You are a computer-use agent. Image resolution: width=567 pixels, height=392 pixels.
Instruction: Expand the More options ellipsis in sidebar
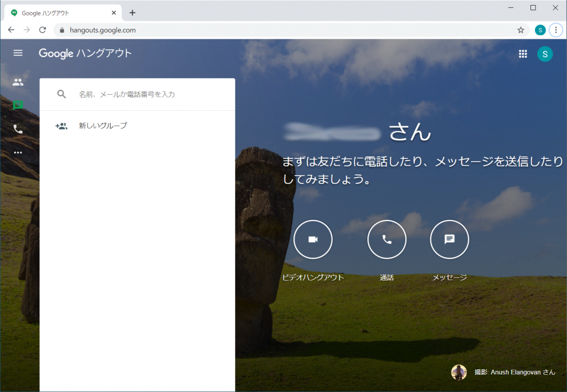click(18, 152)
